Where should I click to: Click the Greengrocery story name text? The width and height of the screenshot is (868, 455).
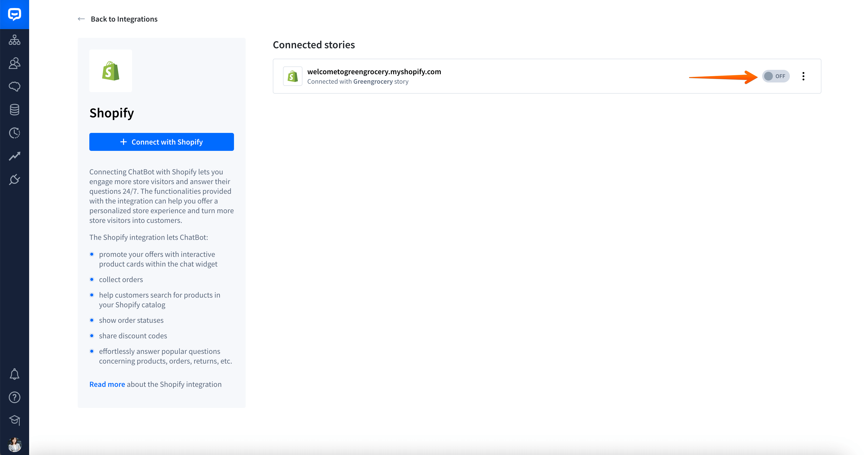click(373, 81)
